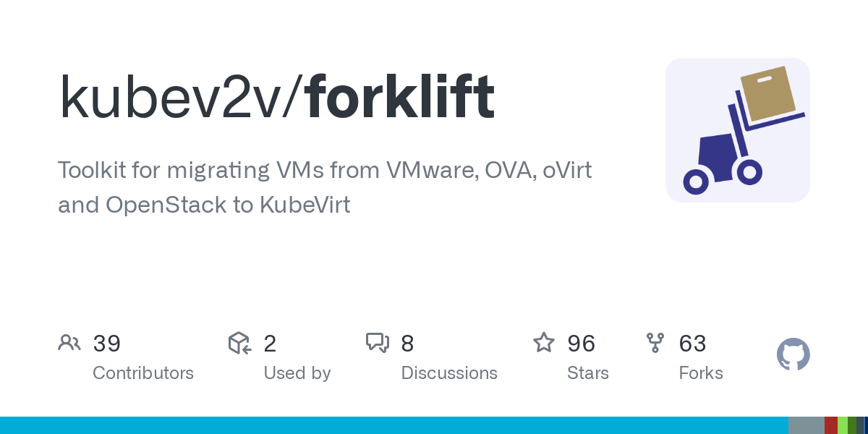The image size is (868, 434).
Task: Click the red segment of language bar
Action: click(x=831, y=425)
